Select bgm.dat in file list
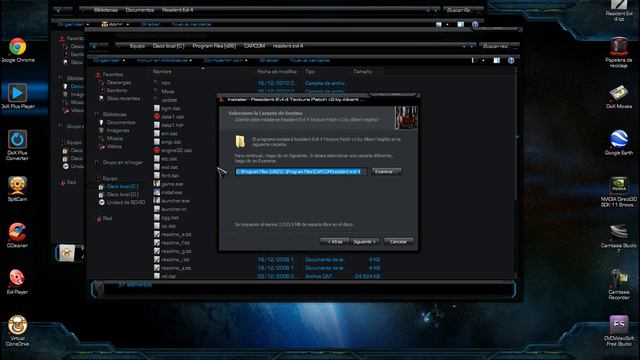Screen dimensions: 640x360 click(x=171, y=109)
